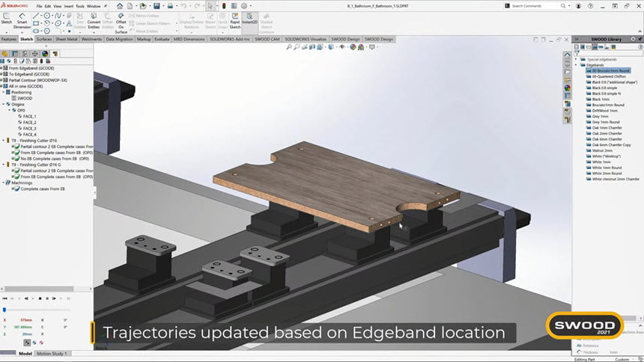Click the Rebuild traffic light icon
This screenshot has width=644, height=362.
[224, 6]
